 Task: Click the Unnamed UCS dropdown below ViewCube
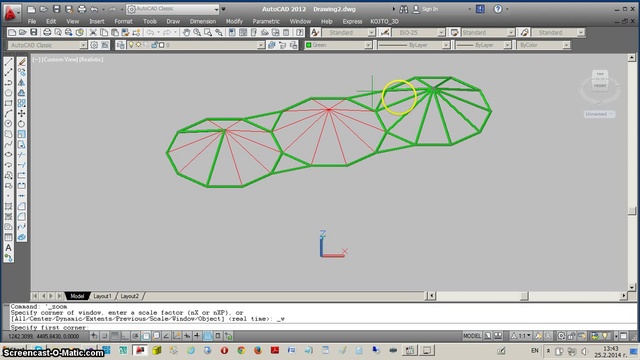pos(599,114)
